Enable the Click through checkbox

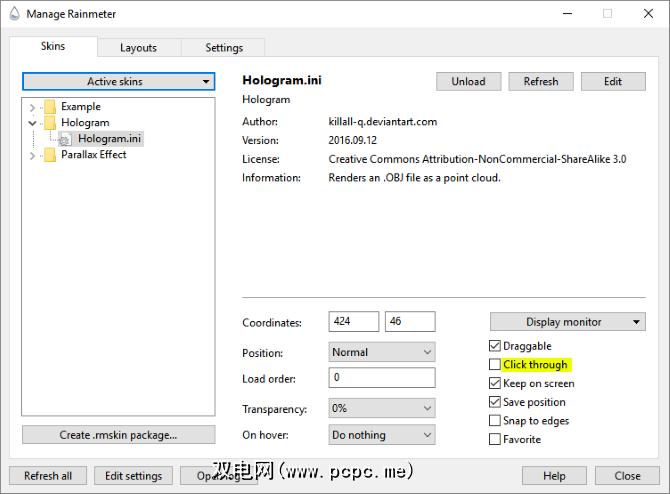tap(494, 365)
